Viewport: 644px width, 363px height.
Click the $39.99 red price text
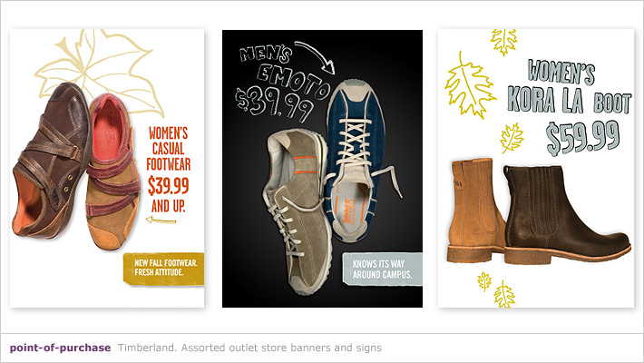point(169,185)
